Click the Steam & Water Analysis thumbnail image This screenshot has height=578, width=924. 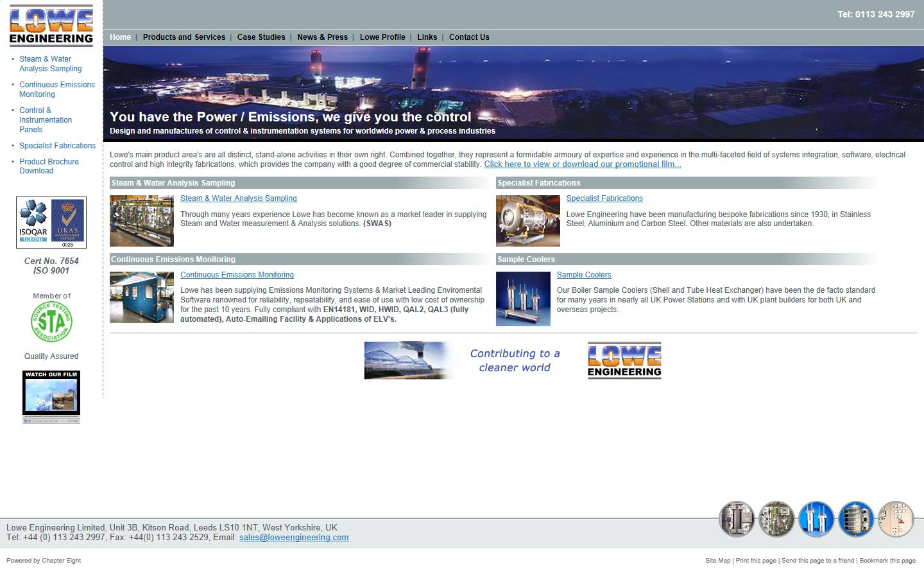[x=142, y=221]
